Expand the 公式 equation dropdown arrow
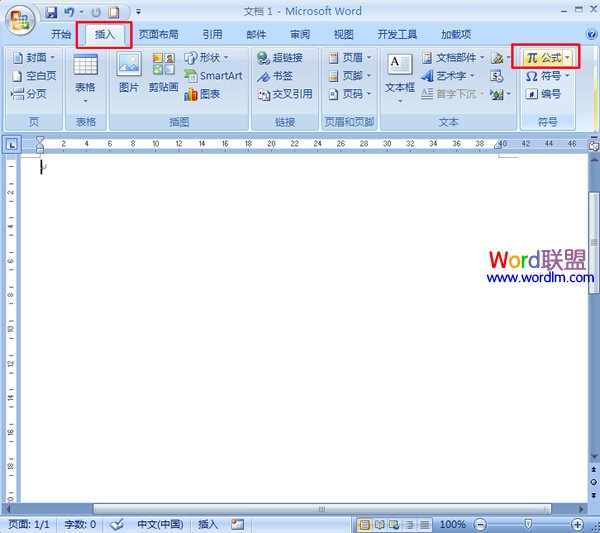This screenshot has width=600, height=533. tap(568, 58)
